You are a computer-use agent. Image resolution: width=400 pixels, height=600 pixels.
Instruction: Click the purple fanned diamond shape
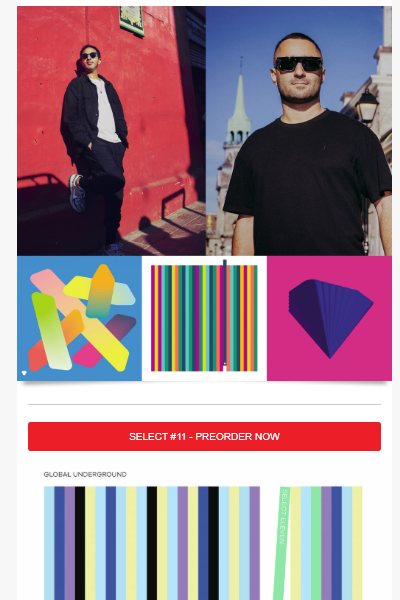330,318
